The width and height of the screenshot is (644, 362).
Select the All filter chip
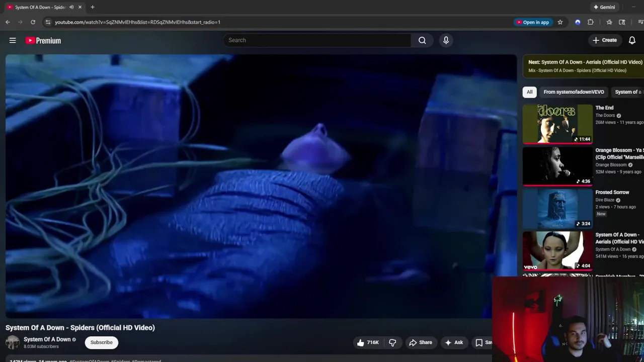click(x=529, y=92)
